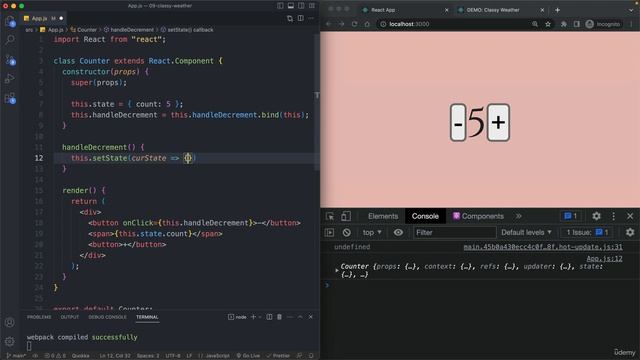Click the setState() callback breadcrumb

coord(187,30)
